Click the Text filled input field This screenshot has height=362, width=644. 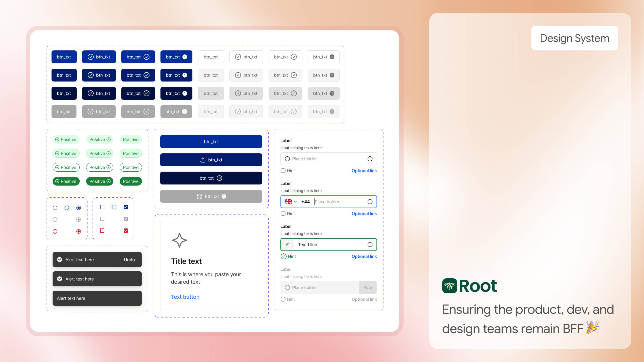pos(329,245)
